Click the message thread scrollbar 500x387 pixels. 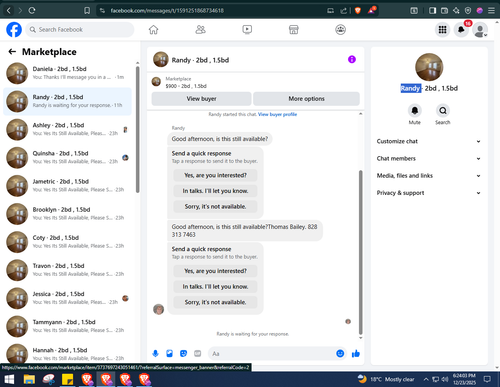[x=360, y=252]
